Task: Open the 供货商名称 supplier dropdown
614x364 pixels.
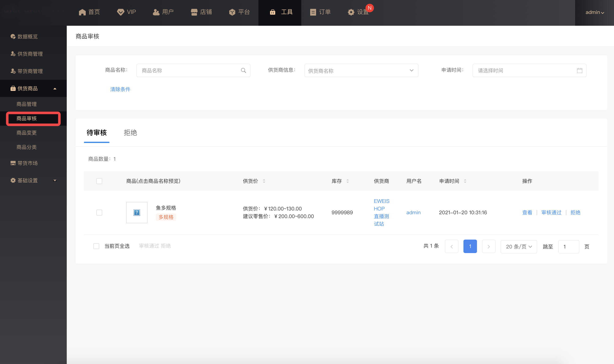Action: [x=361, y=70]
